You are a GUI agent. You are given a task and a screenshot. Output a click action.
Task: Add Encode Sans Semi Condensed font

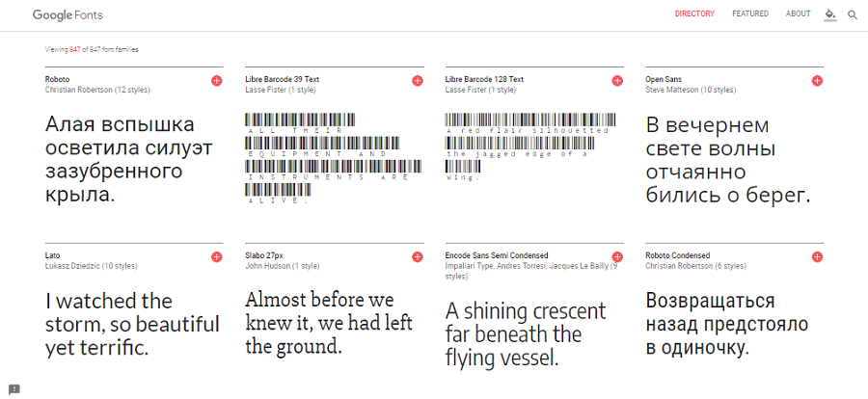click(x=617, y=256)
